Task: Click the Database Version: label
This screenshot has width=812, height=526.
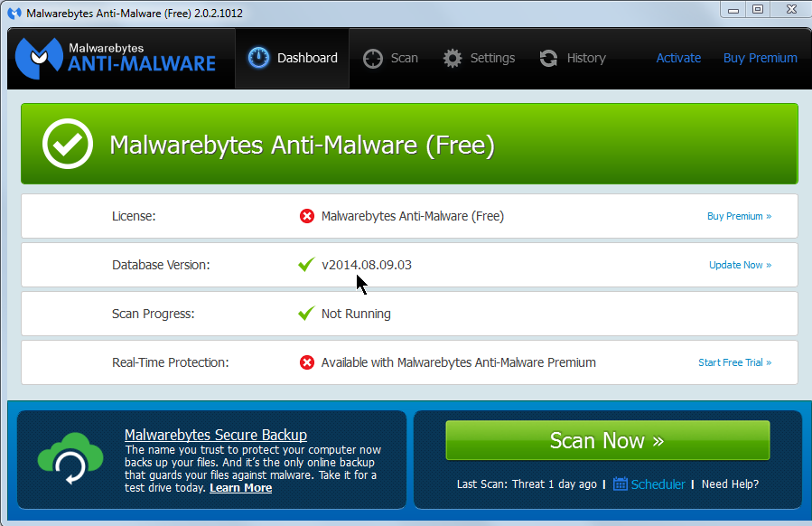Action: 161,265
